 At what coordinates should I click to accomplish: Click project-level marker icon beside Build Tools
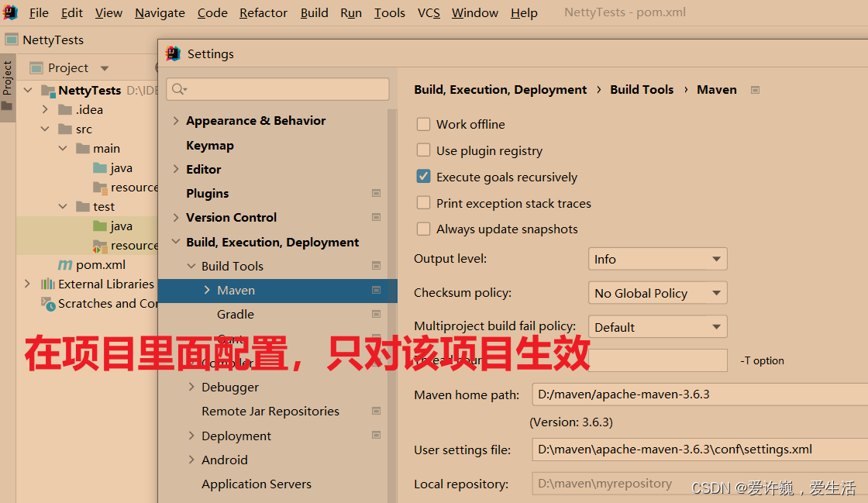coord(376,266)
